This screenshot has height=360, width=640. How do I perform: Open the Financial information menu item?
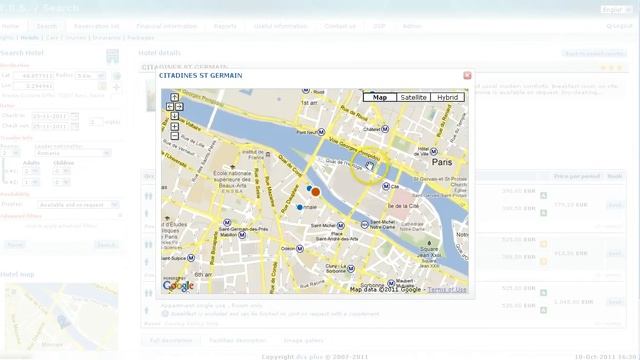(x=167, y=26)
